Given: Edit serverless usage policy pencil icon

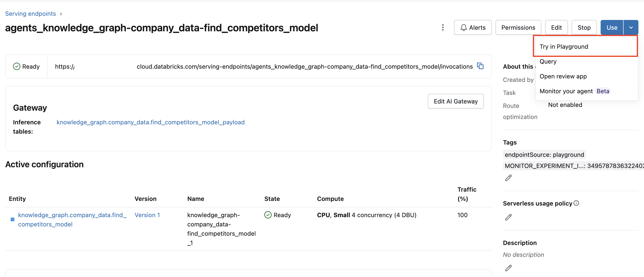Looking at the screenshot, I should click(x=508, y=217).
